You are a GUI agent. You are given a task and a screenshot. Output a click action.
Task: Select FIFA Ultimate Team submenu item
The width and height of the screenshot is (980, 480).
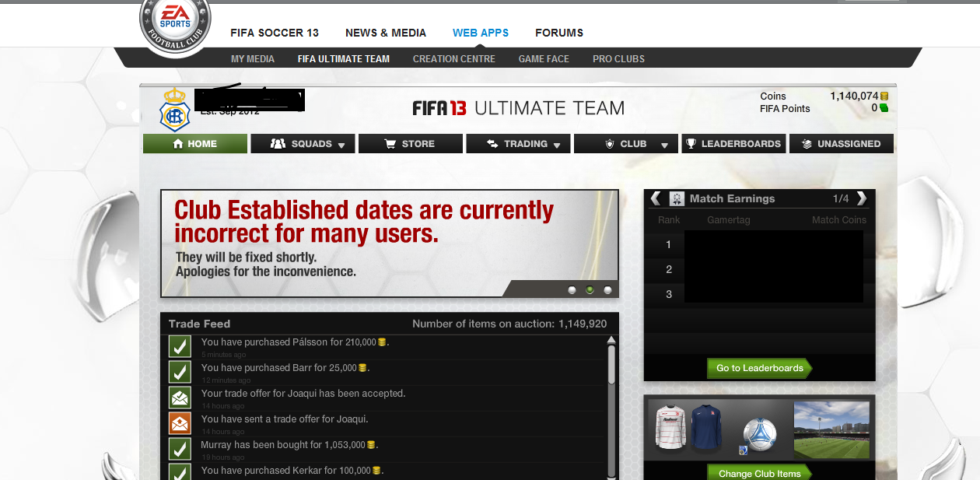coord(344,59)
